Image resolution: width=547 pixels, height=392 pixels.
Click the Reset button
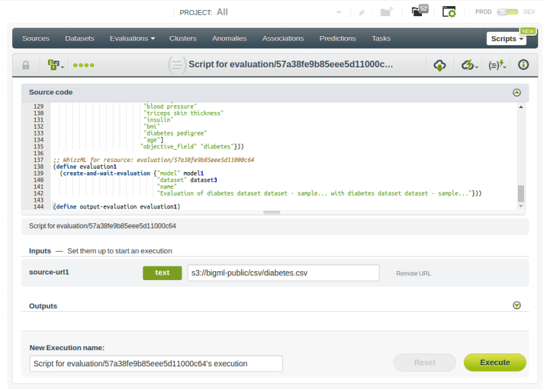point(424,362)
